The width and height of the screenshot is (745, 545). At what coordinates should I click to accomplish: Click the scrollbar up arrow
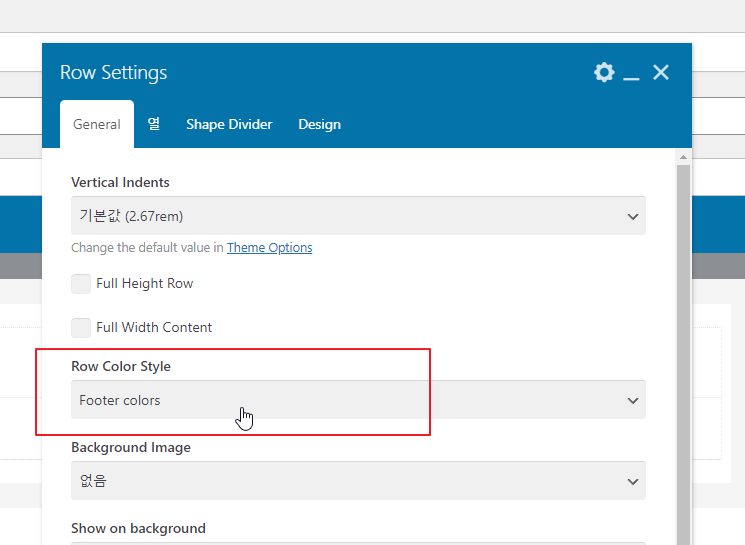click(x=684, y=157)
